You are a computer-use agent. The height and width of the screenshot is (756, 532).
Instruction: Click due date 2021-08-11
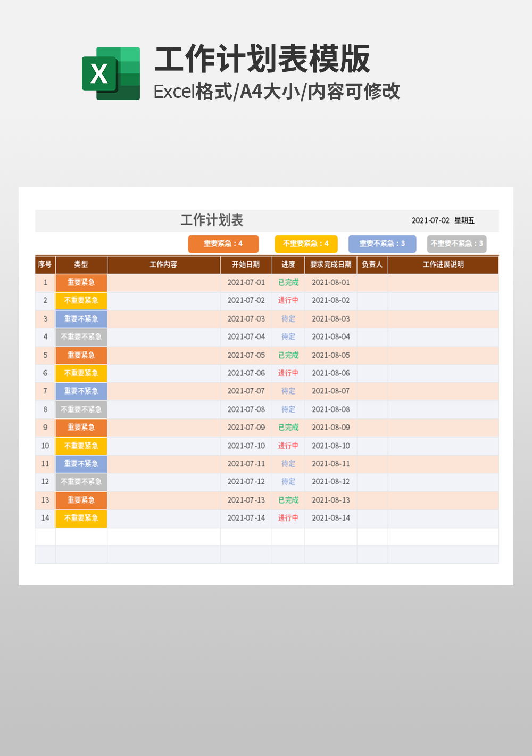331,464
